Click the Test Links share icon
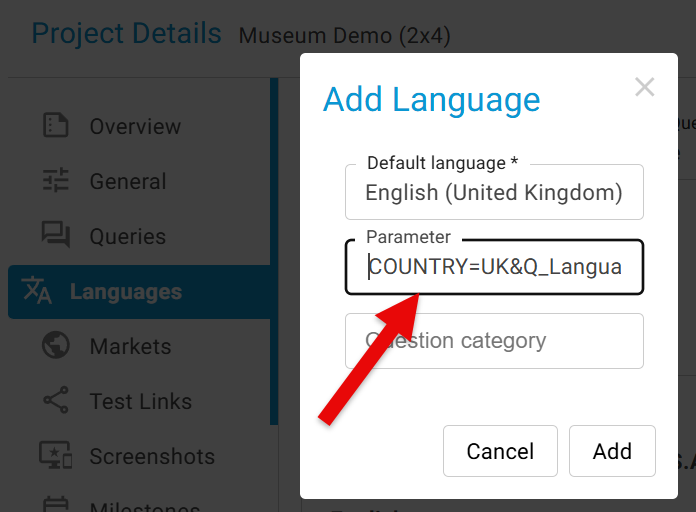This screenshot has height=512, width=696. (56, 401)
